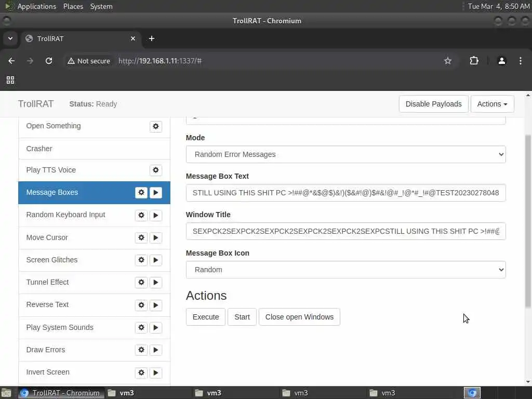Click TrollRAT - Chromium taskbar entry

pos(61,393)
